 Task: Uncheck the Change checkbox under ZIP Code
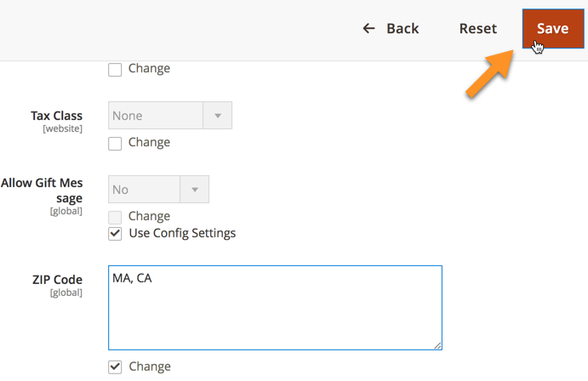point(115,367)
